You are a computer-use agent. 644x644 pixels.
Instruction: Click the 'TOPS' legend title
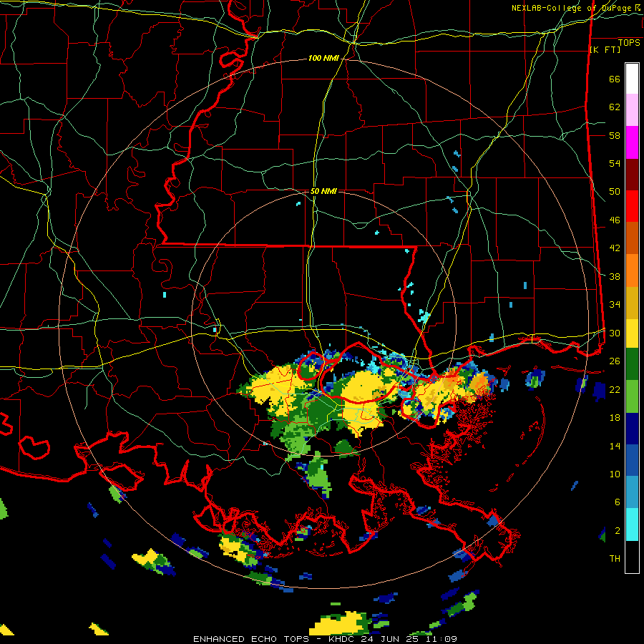tap(629, 43)
